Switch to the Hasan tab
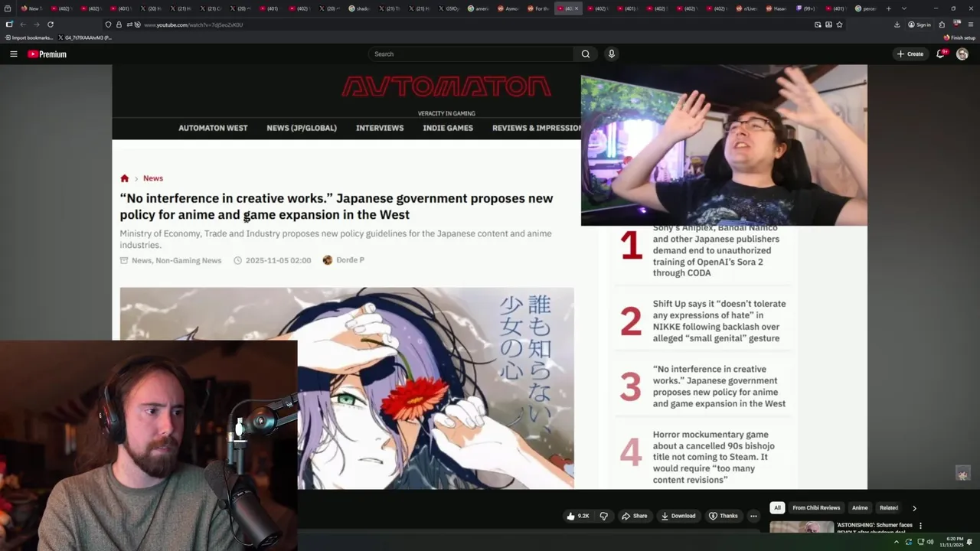This screenshot has width=980, height=551. (x=776, y=8)
